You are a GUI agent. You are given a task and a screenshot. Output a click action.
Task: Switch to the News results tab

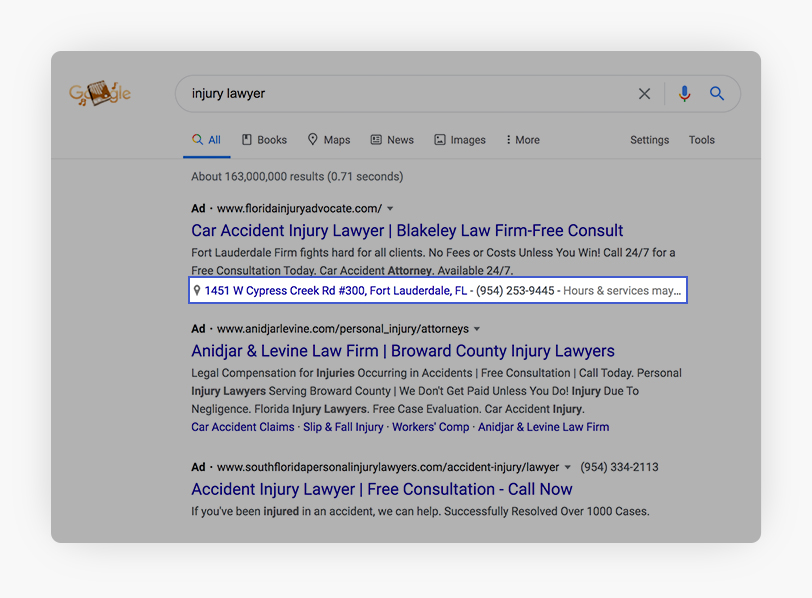click(x=391, y=140)
